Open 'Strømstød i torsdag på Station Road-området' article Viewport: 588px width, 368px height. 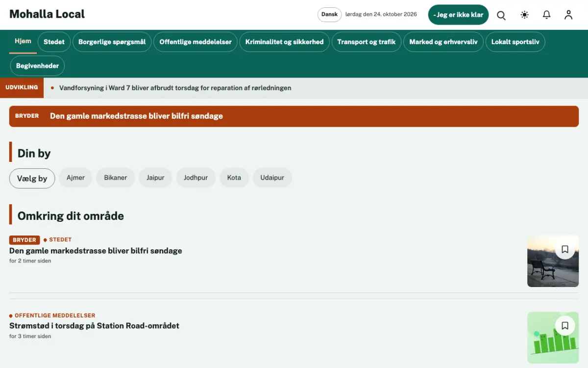click(94, 326)
